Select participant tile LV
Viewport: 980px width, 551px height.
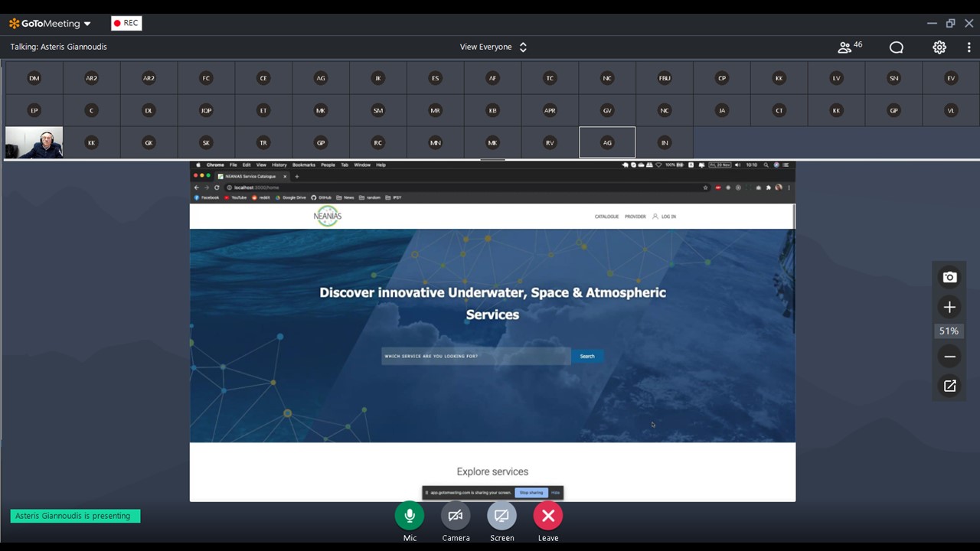(837, 78)
